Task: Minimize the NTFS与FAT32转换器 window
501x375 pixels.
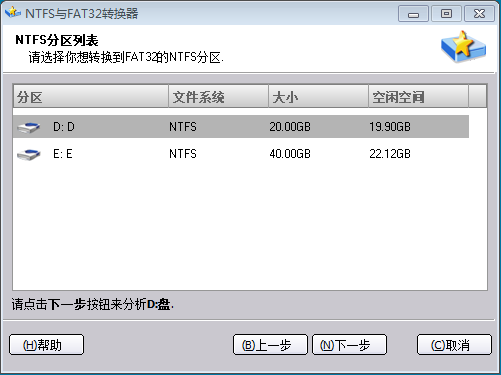Action: [x=413, y=14]
